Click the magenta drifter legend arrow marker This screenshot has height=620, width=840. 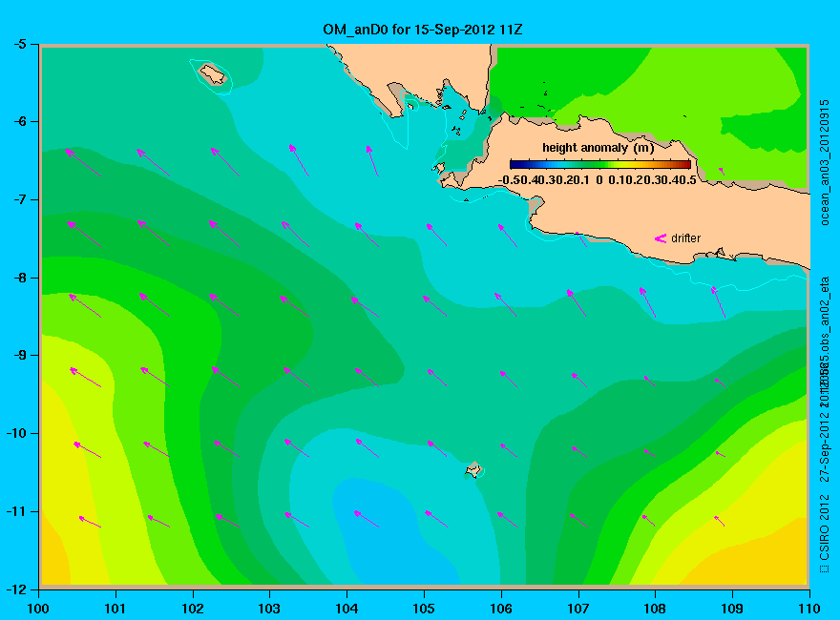pos(661,238)
